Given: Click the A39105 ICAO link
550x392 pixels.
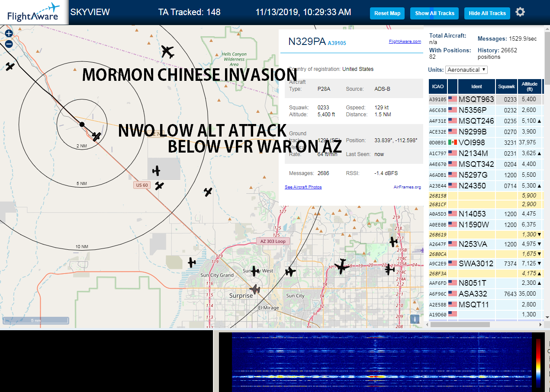Looking at the screenshot, I should point(337,43).
